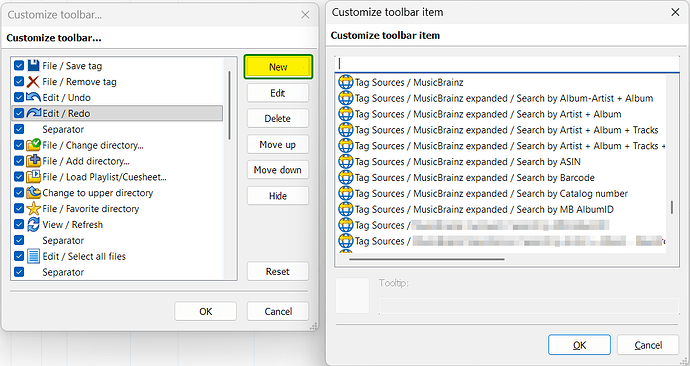Click the Change directory folder icon

coord(33,145)
